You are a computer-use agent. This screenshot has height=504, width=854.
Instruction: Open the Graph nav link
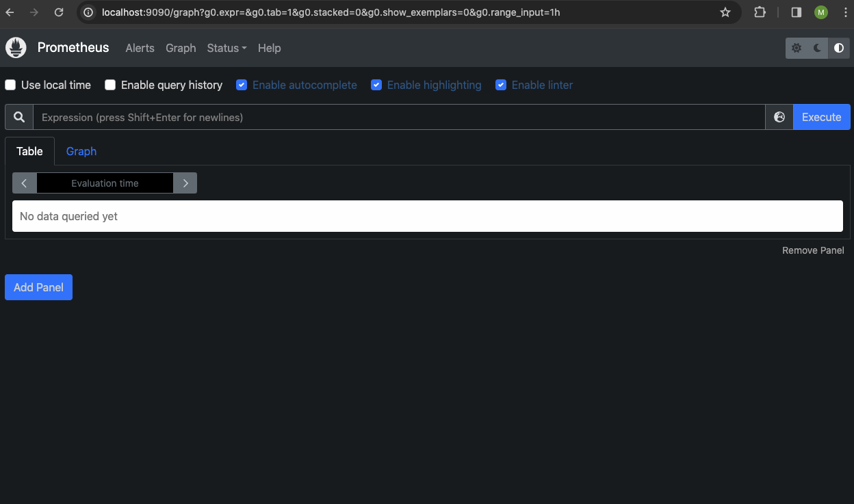[181, 48]
